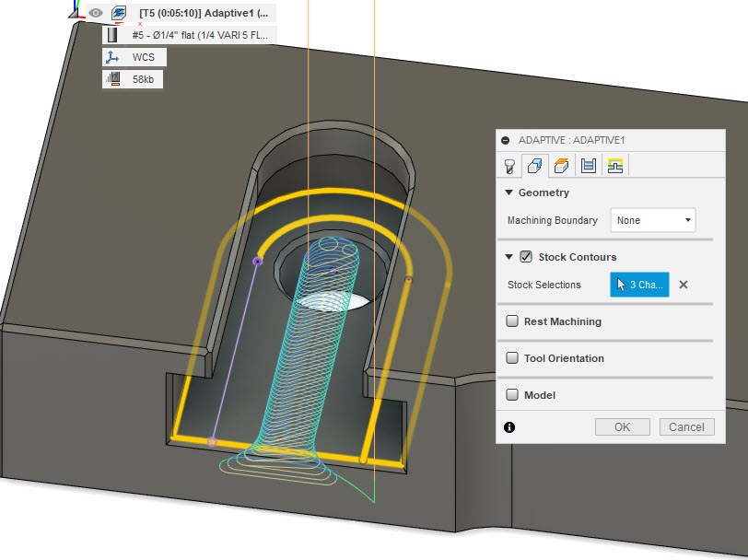Viewport: 748px width, 560px height.
Task: Confirm settings with the OK button
Action: [x=622, y=426]
